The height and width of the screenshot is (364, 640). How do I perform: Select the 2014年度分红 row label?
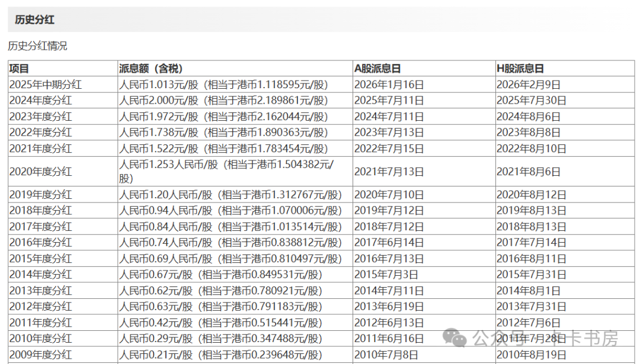pyautogui.click(x=41, y=275)
